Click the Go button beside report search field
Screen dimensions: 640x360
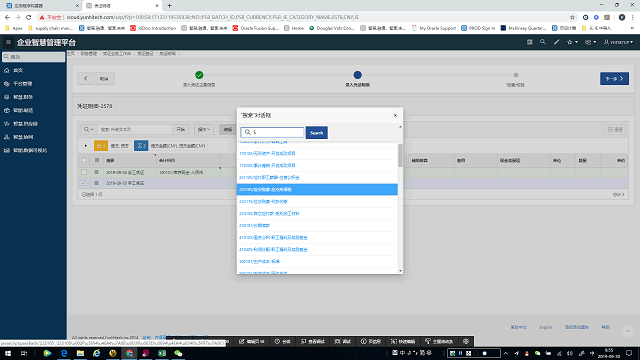[180, 129]
